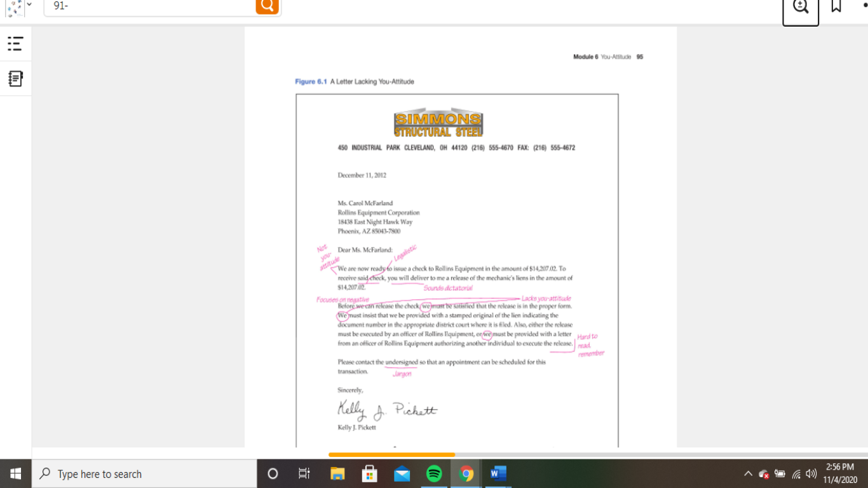Image resolution: width=868 pixels, height=488 pixels.
Task: Expand hidden icons in the system tray
Action: 748,473
